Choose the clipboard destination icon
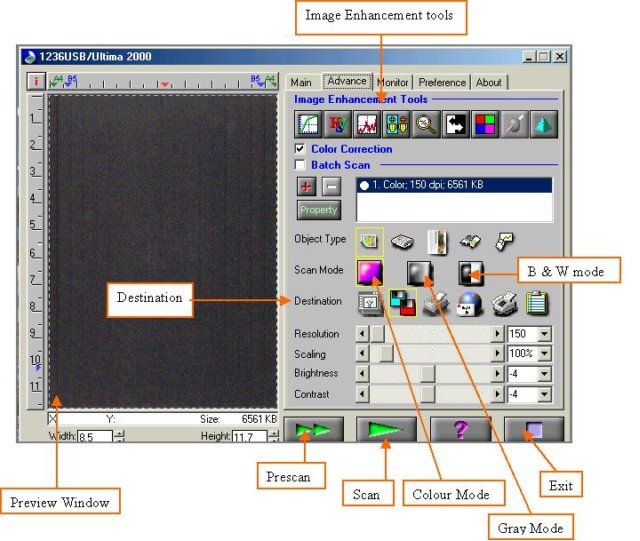The image size is (640, 541). (538, 302)
